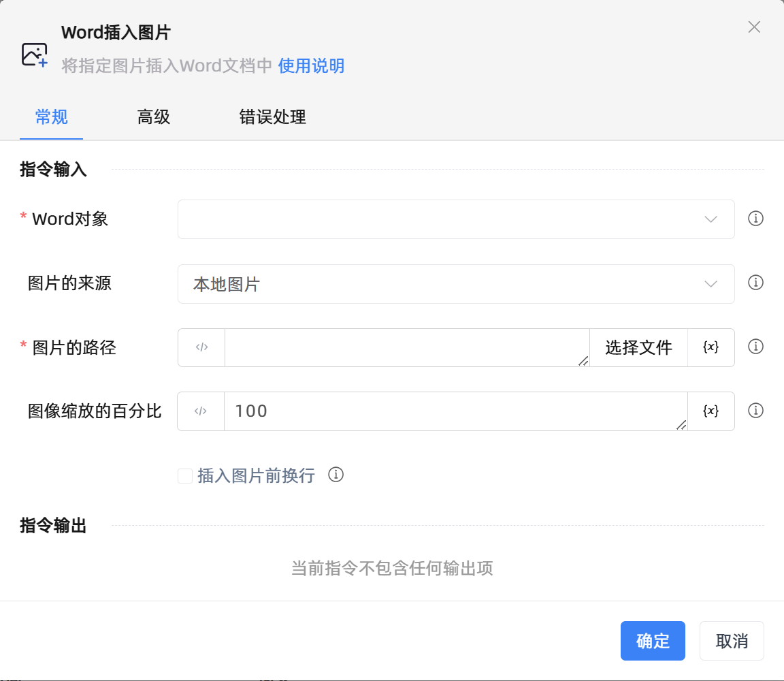Insert variable into 图像缩放的百分比 field

[x=710, y=411]
